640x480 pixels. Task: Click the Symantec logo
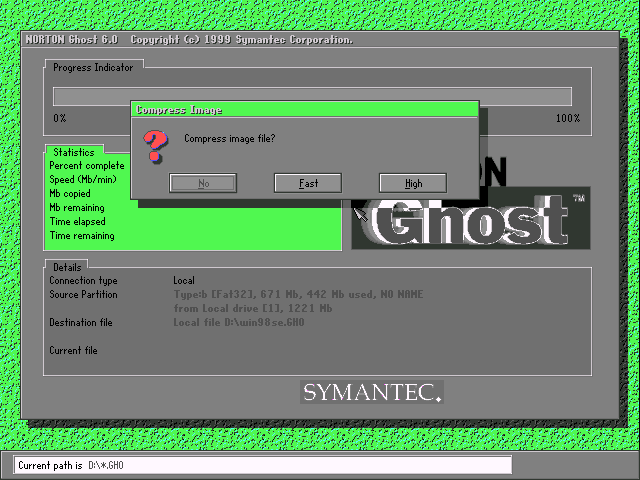point(372,392)
